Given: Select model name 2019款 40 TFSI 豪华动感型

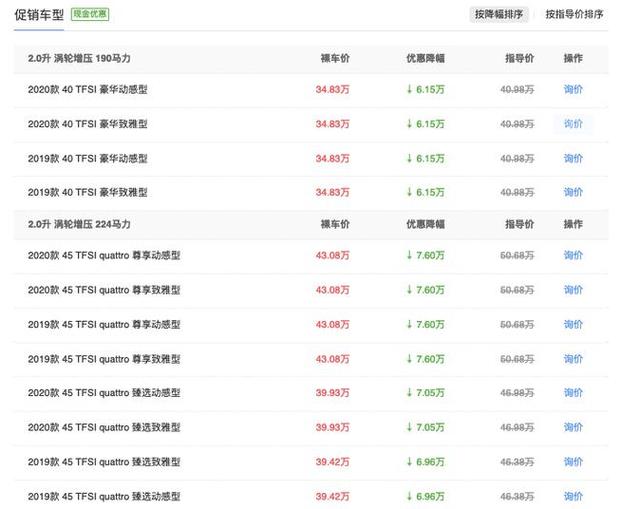Looking at the screenshot, I should [x=87, y=158].
